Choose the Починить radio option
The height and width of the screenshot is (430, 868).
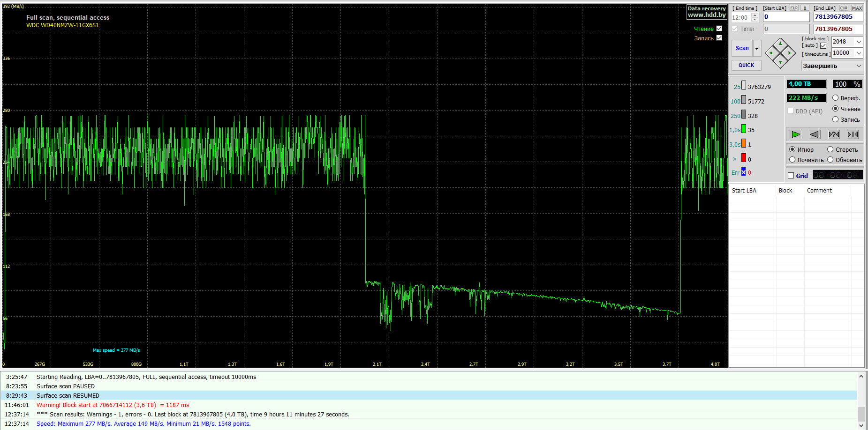pos(793,160)
